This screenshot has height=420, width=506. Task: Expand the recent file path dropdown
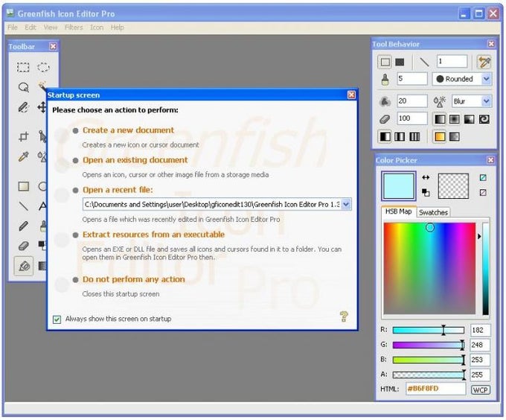[346, 204]
